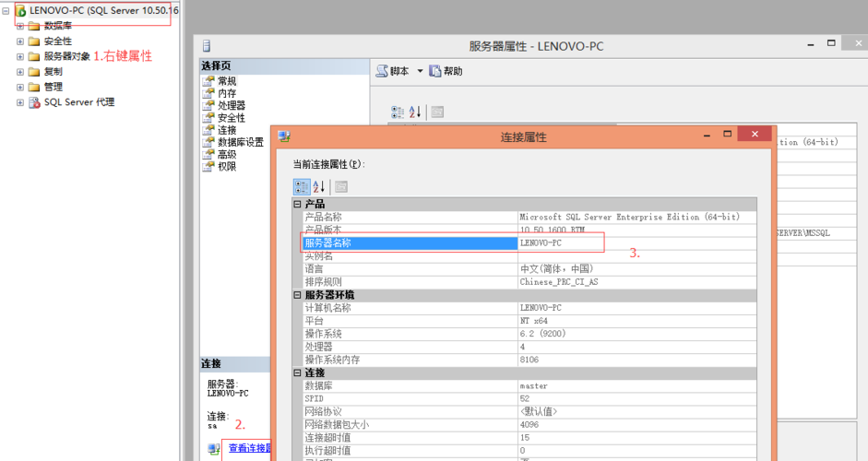Viewport: 868px width, 461px height.
Task: Open the 查看连接属性 link
Action: point(250,448)
